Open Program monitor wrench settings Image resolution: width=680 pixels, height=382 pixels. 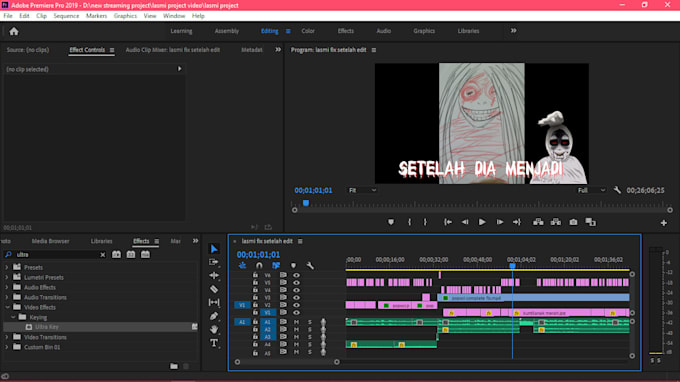coord(617,190)
